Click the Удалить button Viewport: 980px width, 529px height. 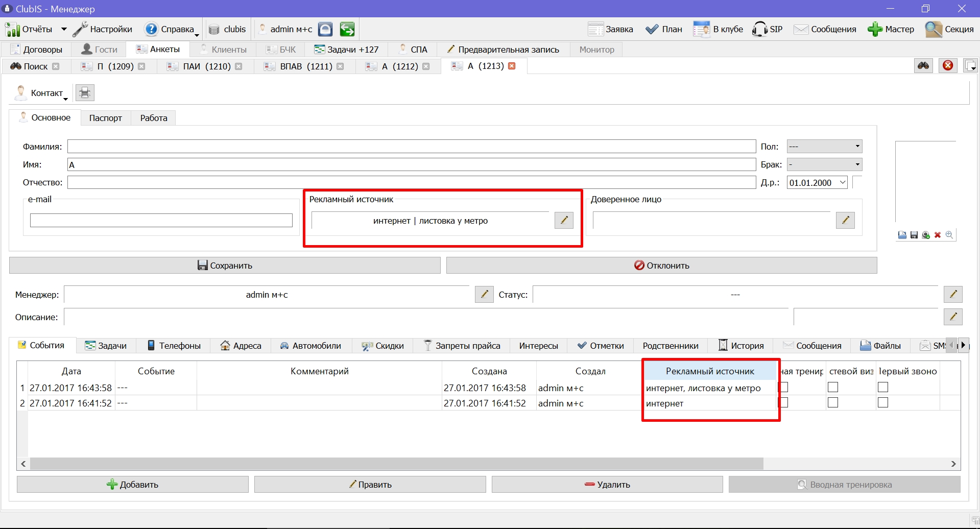[x=607, y=485]
